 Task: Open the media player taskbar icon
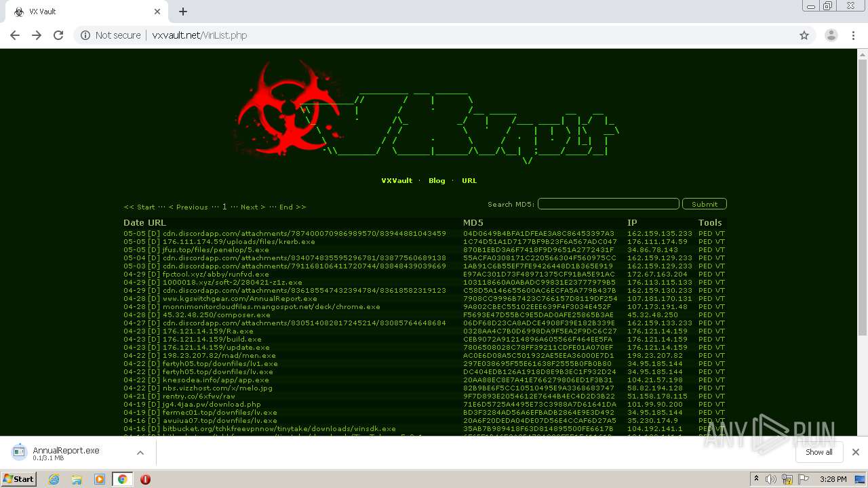click(100, 479)
